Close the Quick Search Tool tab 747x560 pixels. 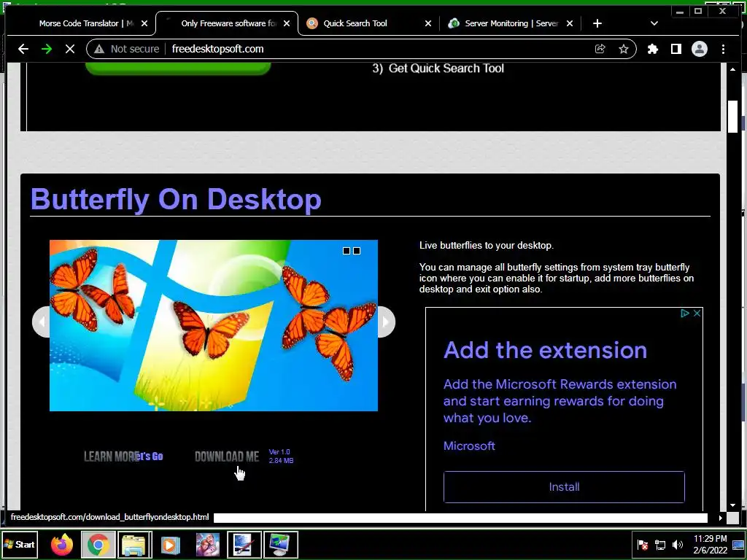[427, 23]
